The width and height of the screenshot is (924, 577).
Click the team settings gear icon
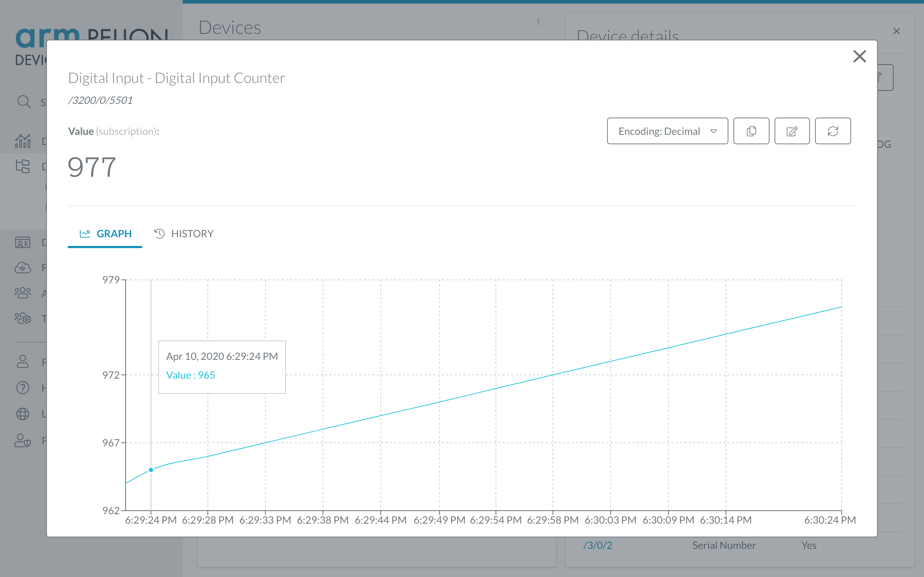pyautogui.click(x=23, y=318)
